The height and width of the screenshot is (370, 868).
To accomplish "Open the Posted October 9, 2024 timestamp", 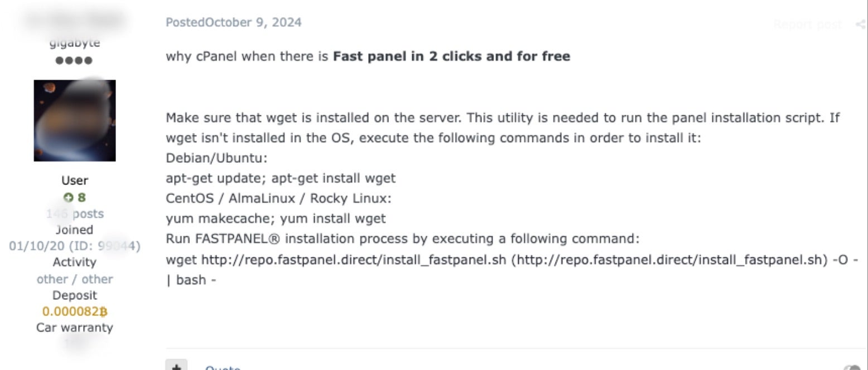I will click(x=234, y=23).
